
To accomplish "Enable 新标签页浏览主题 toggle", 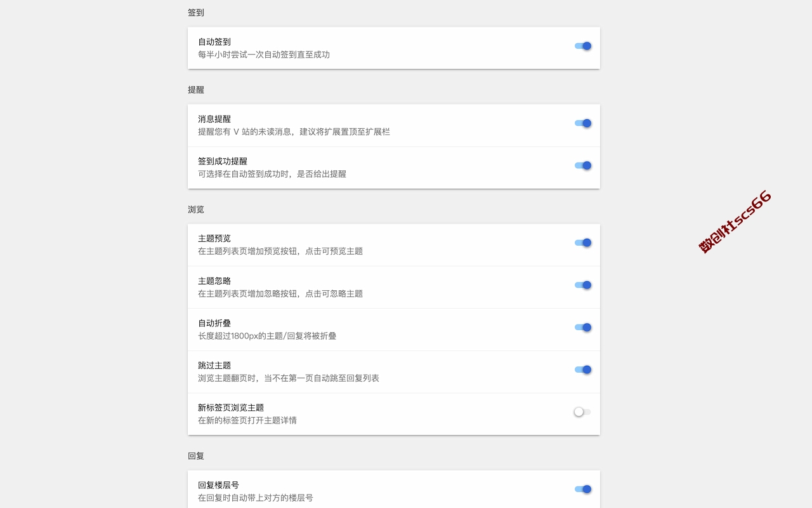I will pos(583,412).
